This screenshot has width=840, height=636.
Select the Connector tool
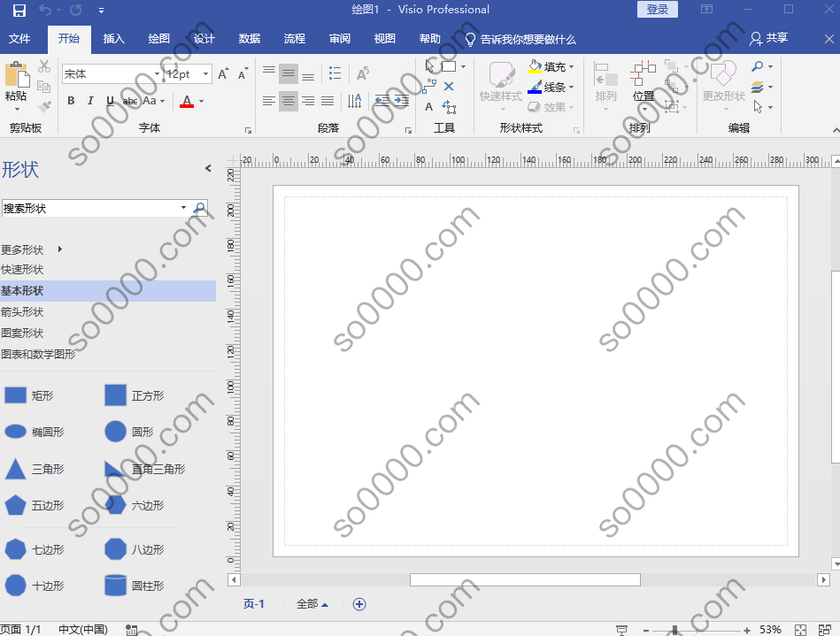click(429, 86)
